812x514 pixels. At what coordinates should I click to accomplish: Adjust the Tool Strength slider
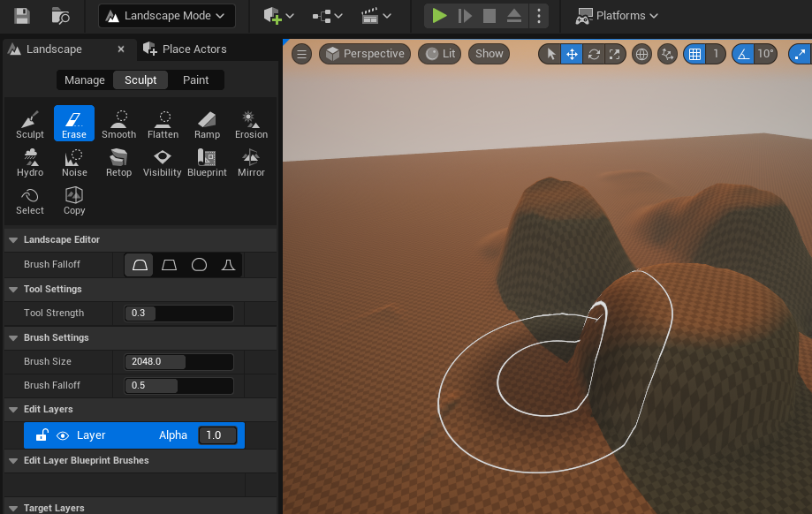click(178, 314)
